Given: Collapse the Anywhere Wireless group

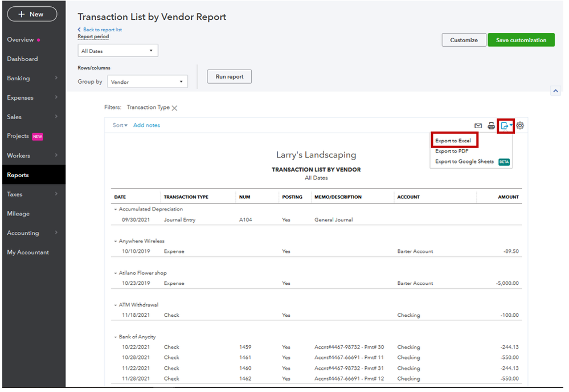Looking at the screenshot, I should 116,242.
